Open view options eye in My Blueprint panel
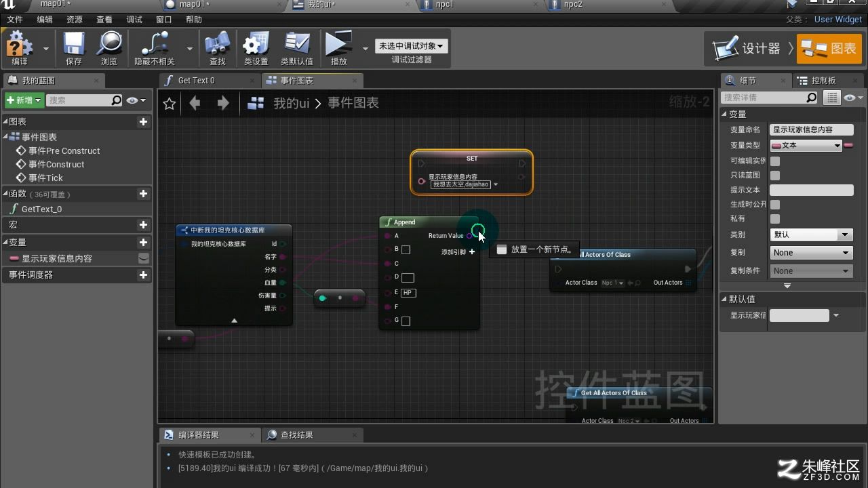 point(135,100)
